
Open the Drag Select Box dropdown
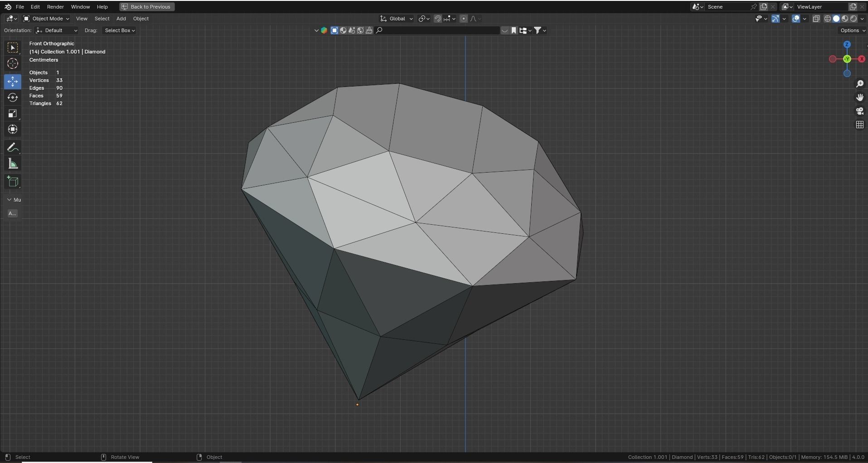coord(120,30)
